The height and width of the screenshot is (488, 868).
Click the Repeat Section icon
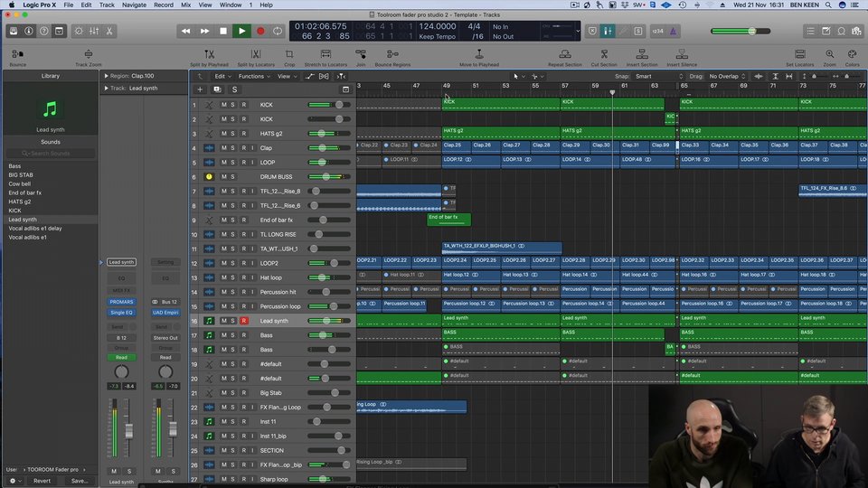[565, 54]
